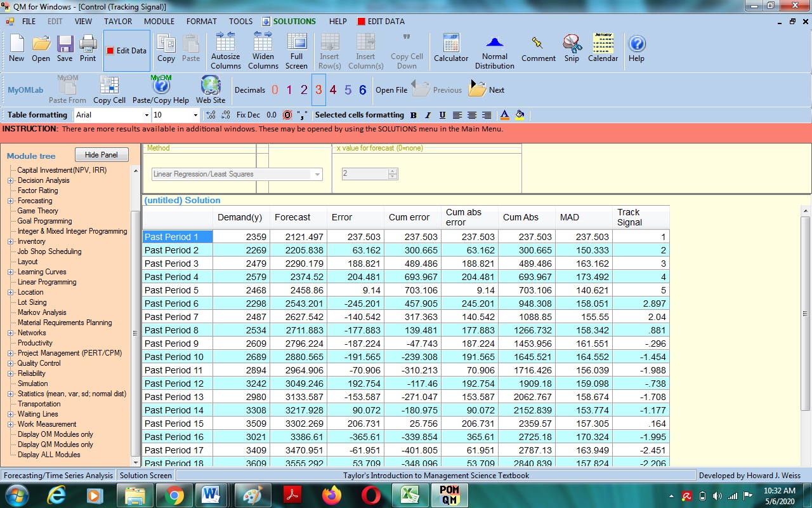This screenshot has width=812, height=508.
Task: Click the Fix Dec option
Action: [x=248, y=115]
